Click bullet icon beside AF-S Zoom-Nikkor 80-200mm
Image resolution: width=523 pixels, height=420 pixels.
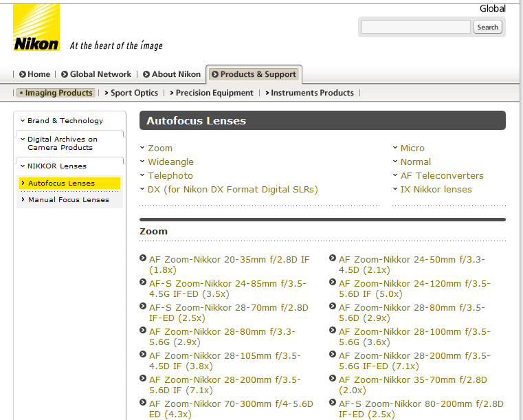point(333,403)
